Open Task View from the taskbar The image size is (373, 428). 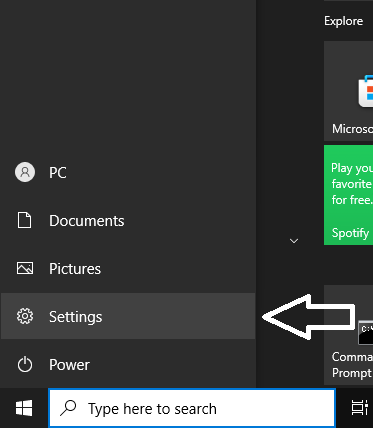point(360,408)
